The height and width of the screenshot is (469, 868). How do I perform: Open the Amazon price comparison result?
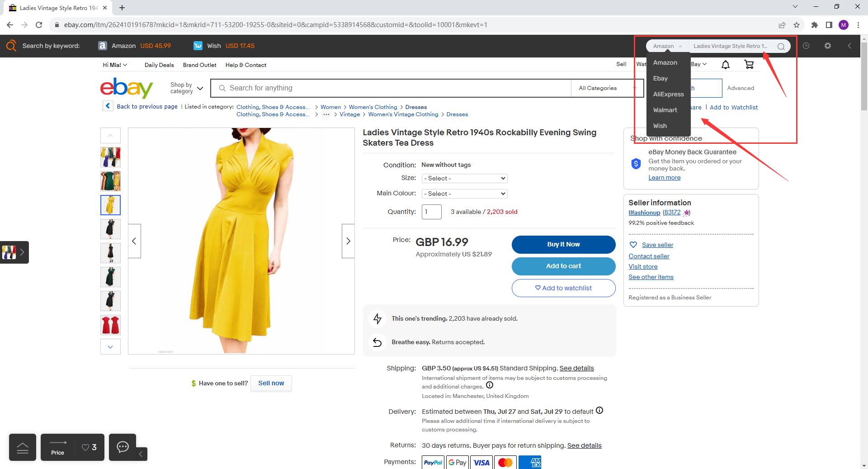[x=134, y=46]
